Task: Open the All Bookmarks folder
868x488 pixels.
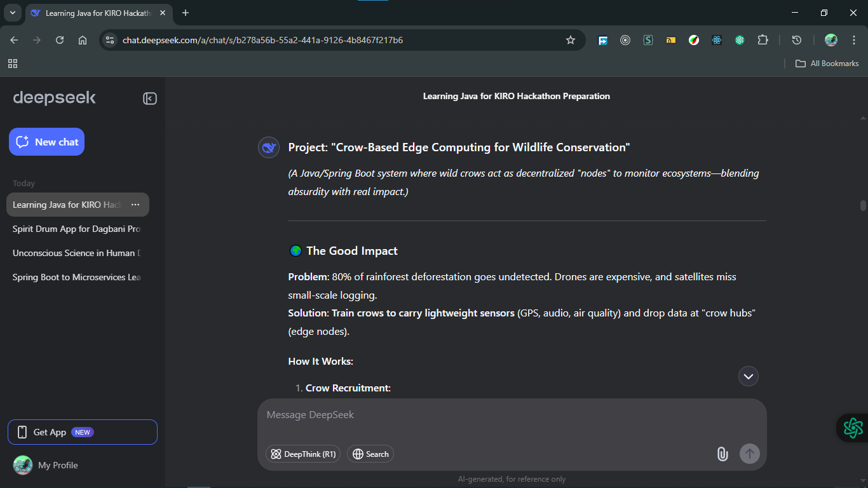Action: 827,64
